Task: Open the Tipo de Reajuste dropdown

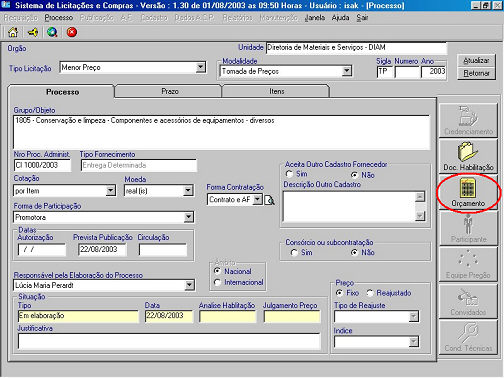Action: pos(413,316)
